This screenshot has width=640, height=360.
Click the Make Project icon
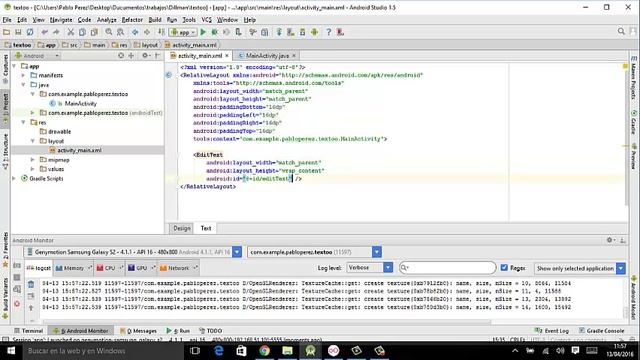[x=162, y=32]
